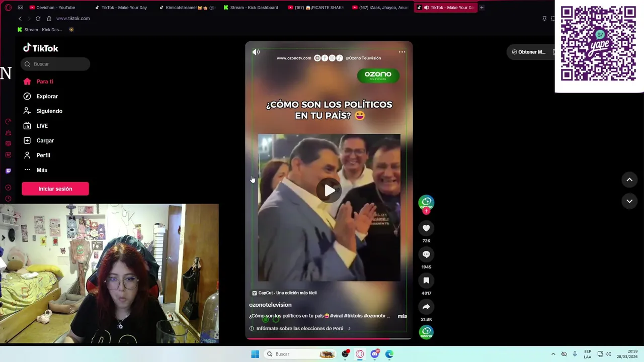Share the video via arrow icon
Image resolution: width=644 pixels, height=362 pixels.
(x=426, y=307)
